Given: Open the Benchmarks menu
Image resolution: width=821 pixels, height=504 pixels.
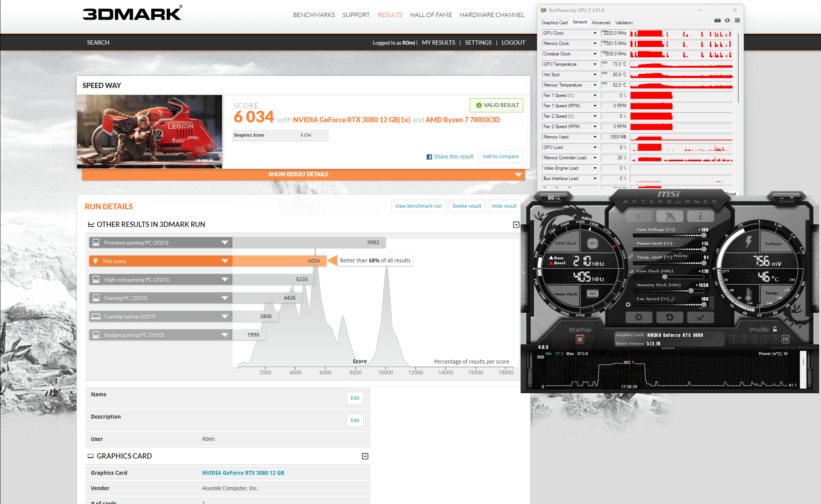Looking at the screenshot, I should coord(314,15).
